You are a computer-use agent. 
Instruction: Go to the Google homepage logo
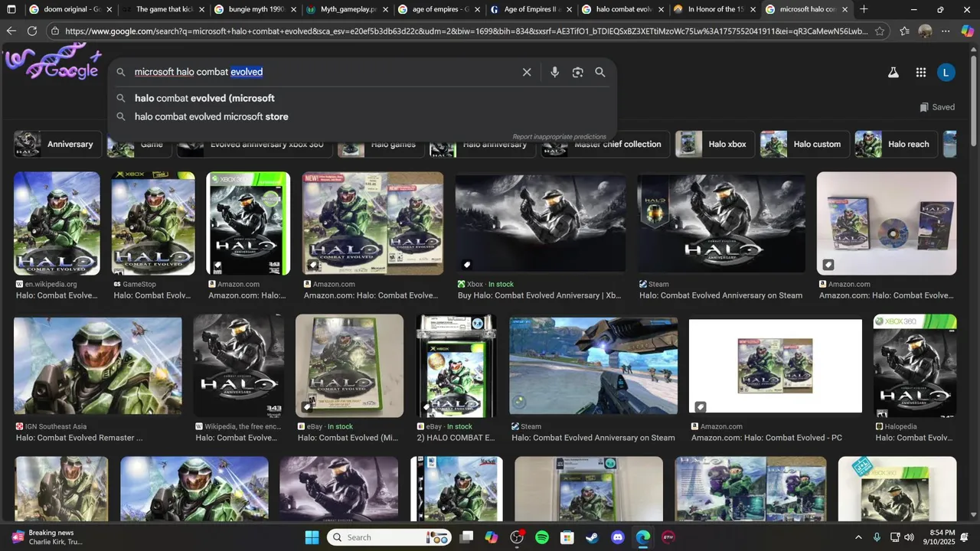[x=54, y=63]
